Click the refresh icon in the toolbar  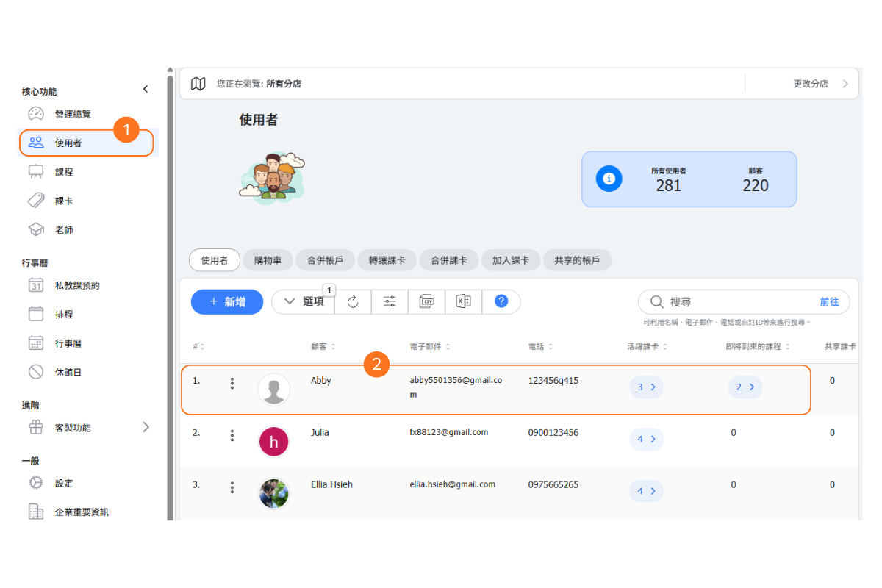pyautogui.click(x=353, y=301)
